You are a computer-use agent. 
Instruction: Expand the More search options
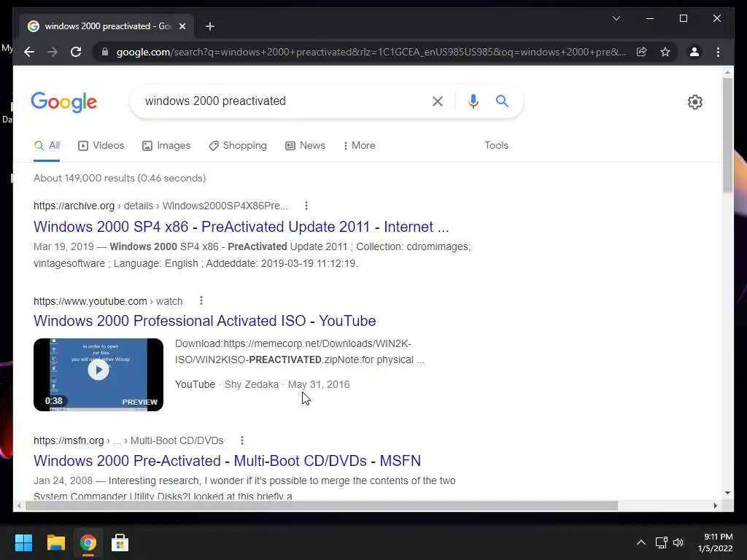coord(359,146)
